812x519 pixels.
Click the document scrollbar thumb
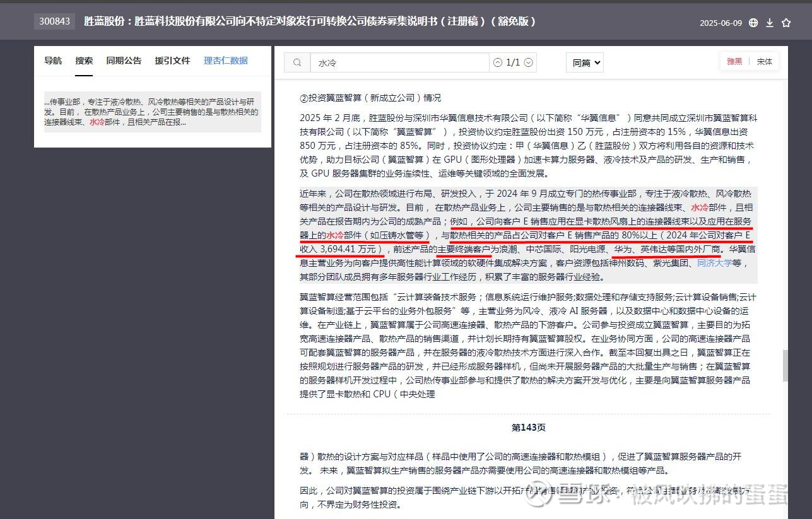[x=785, y=366]
